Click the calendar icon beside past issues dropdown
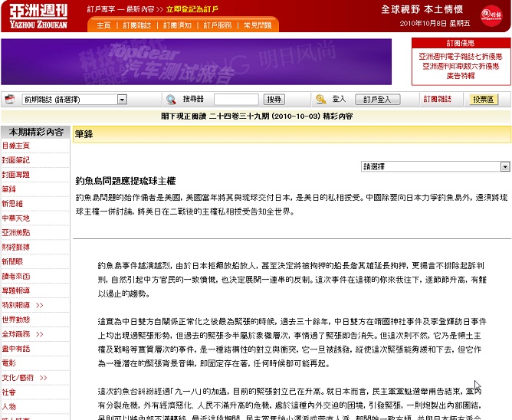512x420 pixels. [9, 99]
